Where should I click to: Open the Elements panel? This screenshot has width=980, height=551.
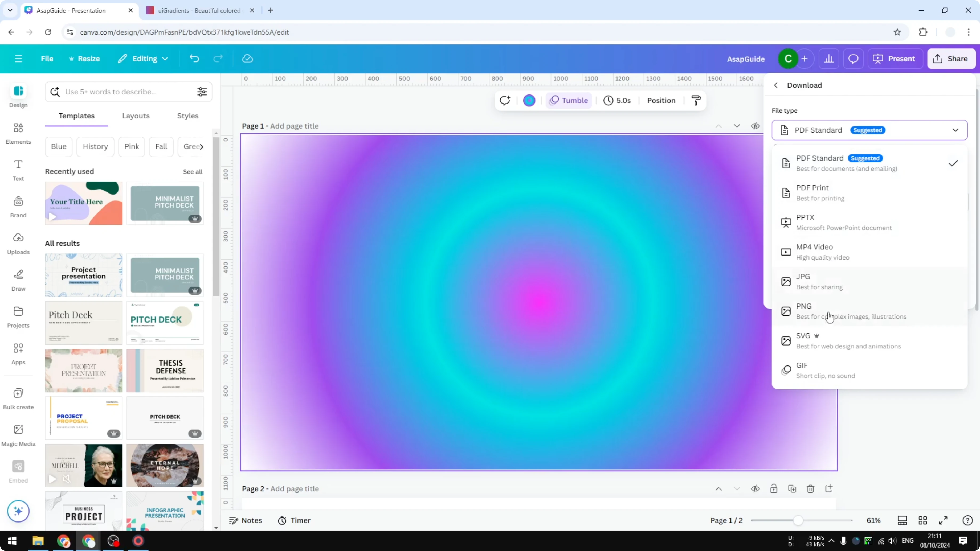tap(18, 133)
